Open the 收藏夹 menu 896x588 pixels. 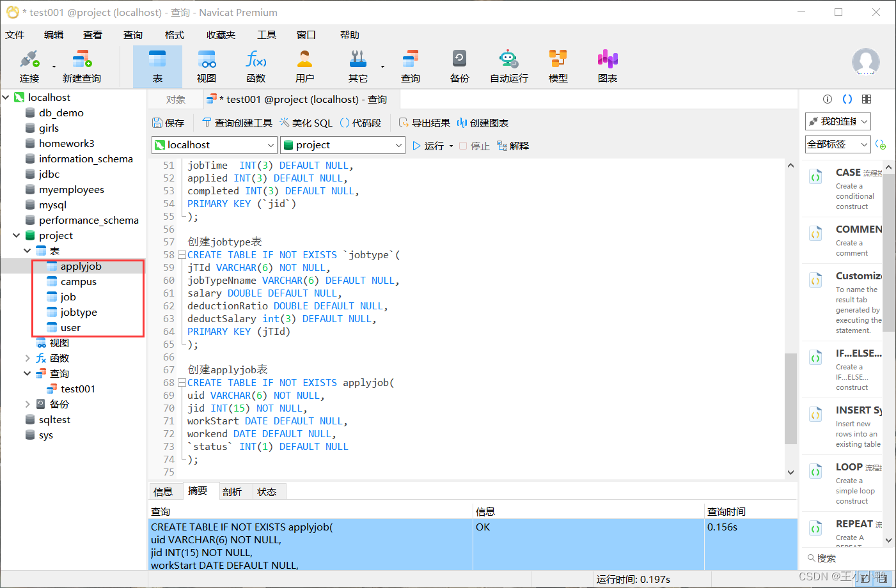[x=221, y=35]
